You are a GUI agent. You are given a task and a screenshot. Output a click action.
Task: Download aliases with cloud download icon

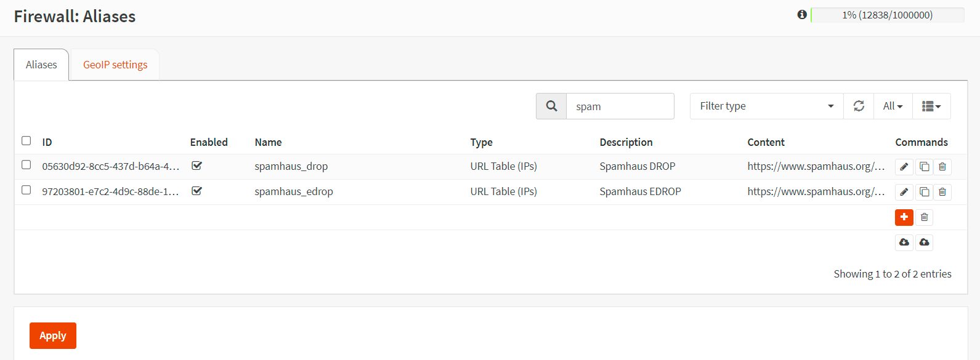point(904,242)
